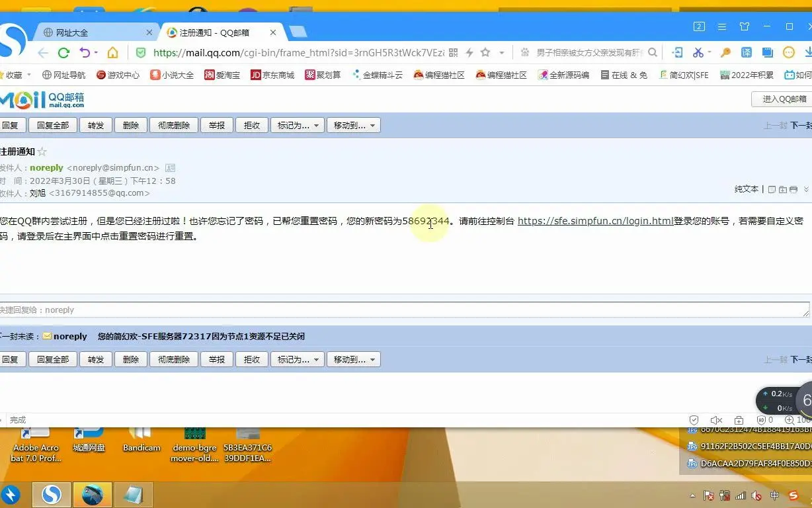Open the QR code icon in address bar
The height and width of the screenshot is (508, 812).
[453, 53]
